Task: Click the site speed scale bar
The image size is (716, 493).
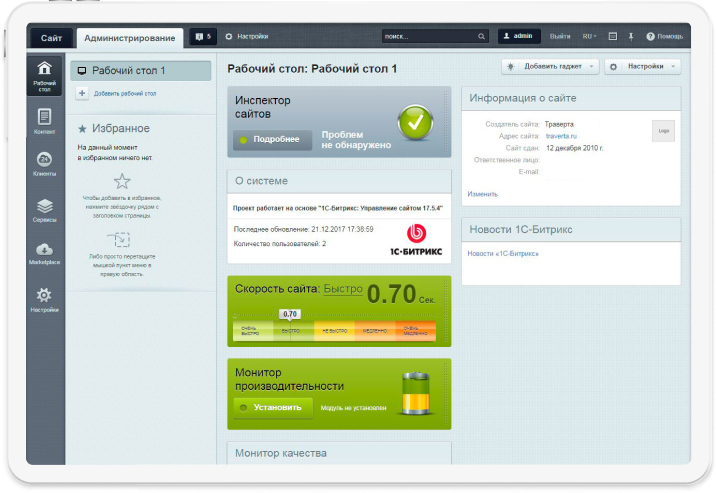Action: [x=338, y=329]
